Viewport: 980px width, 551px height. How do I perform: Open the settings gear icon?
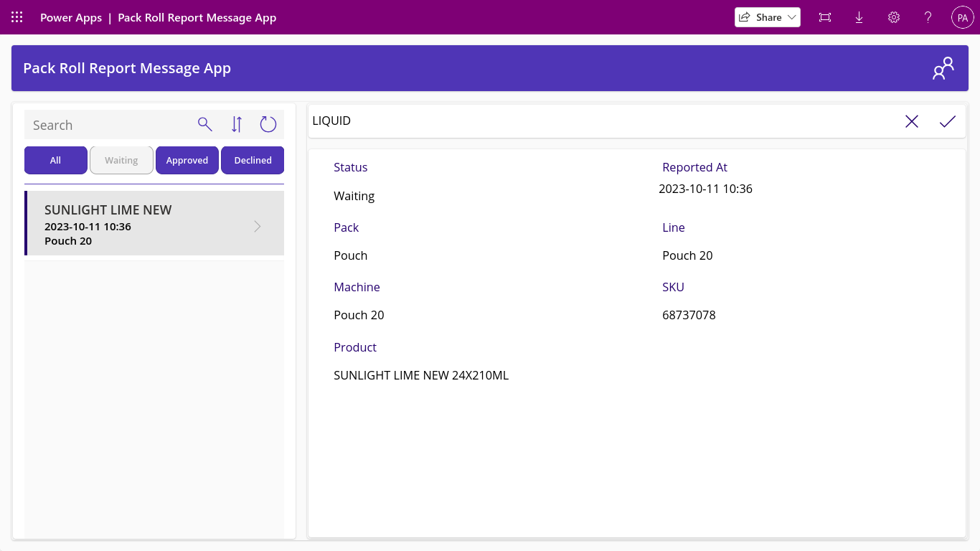pyautogui.click(x=894, y=17)
